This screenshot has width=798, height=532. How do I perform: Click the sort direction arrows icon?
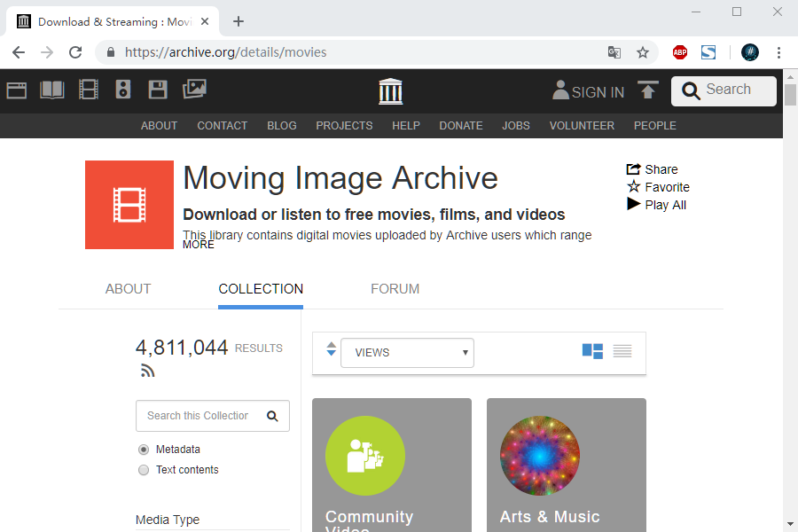coord(332,348)
